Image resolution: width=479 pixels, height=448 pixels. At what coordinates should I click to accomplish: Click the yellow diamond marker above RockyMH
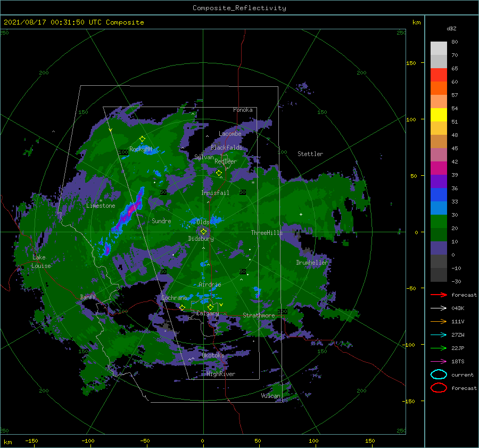pyautogui.click(x=142, y=139)
